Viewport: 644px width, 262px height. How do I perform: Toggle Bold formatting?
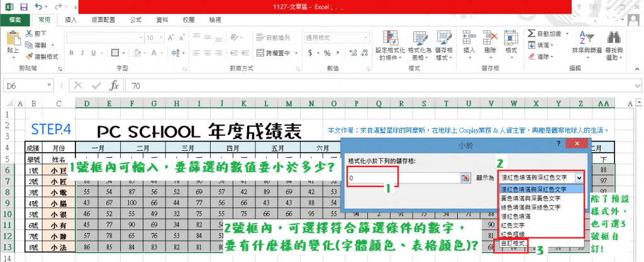pyautogui.click(x=72, y=53)
